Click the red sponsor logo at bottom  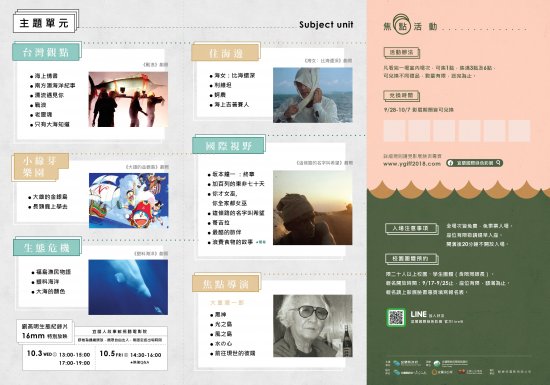click(x=462, y=372)
